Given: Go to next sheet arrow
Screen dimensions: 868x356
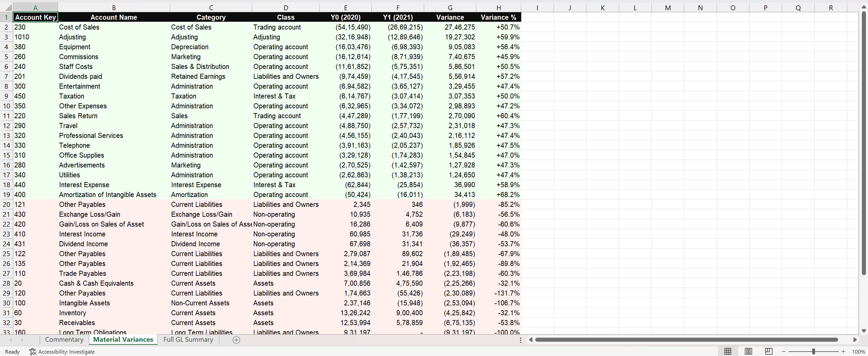Looking at the screenshot, I should coord(22,340).
